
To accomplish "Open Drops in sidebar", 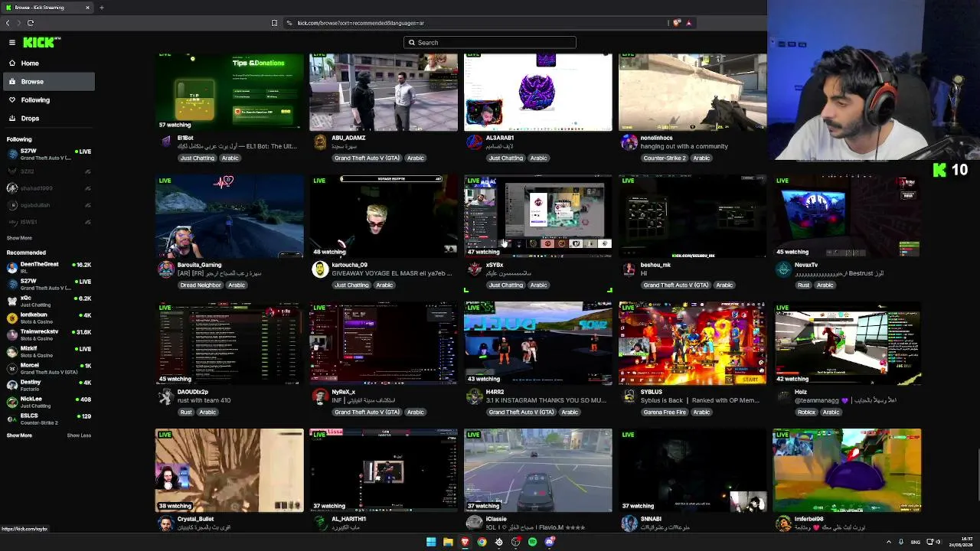I will tap(49, 118).
